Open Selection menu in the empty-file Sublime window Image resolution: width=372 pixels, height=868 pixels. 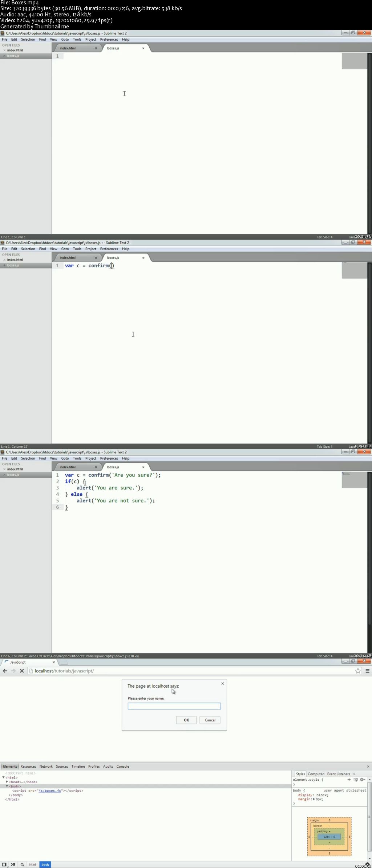pos(28,39)
